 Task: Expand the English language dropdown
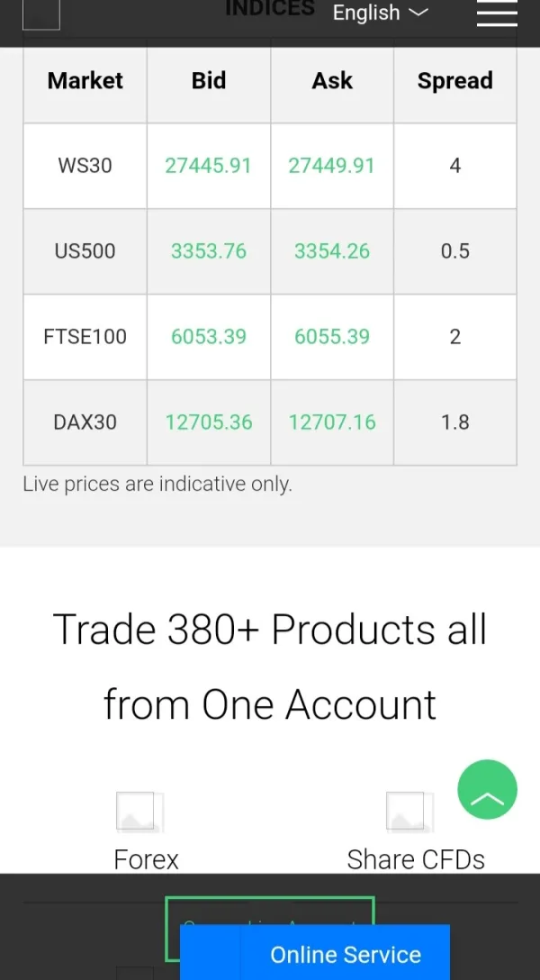click(x=379, y=13)
